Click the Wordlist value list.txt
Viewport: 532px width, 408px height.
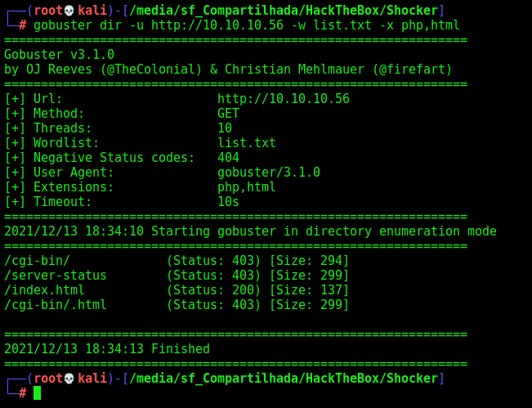coord(247,143)
